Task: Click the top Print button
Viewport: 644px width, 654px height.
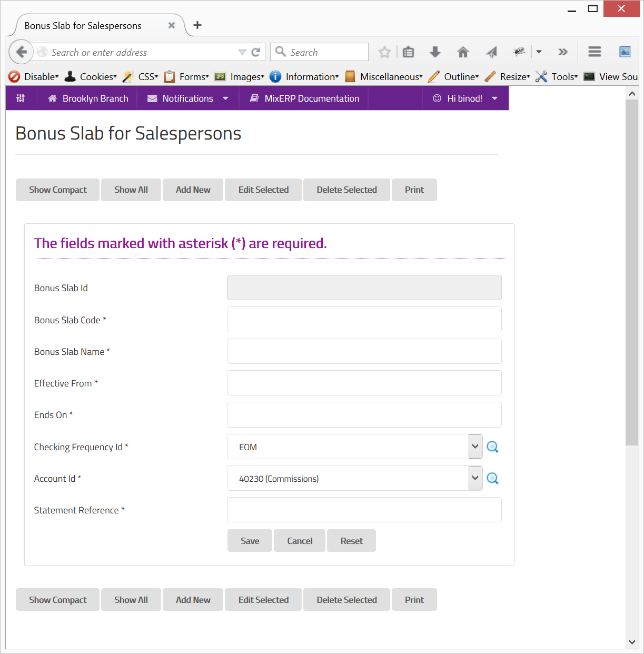Action: (x=414, y=190)
